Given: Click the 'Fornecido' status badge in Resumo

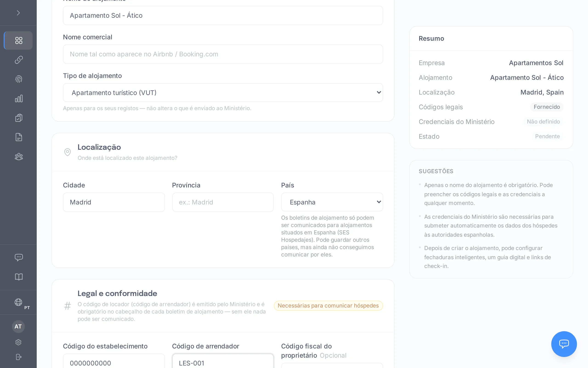Looking at the screenshot, I should pos(546,107).
